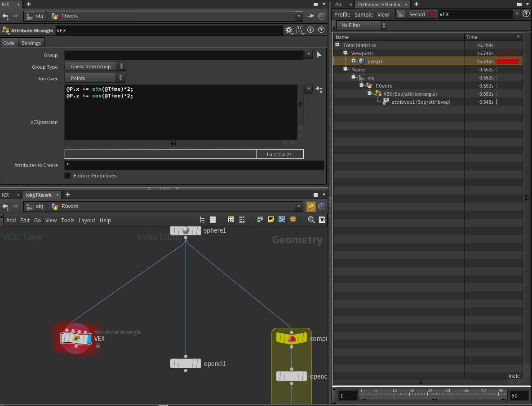Toggle the Enforce Prototypes checkbox
Viewport: 532px width, 406px height.
click(x=67, y=176)
